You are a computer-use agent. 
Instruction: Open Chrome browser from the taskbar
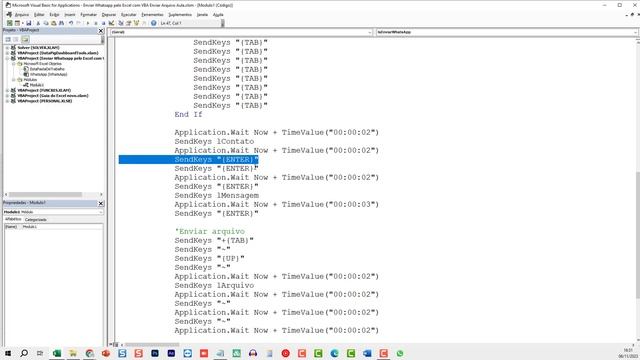[x=89, y=353]
